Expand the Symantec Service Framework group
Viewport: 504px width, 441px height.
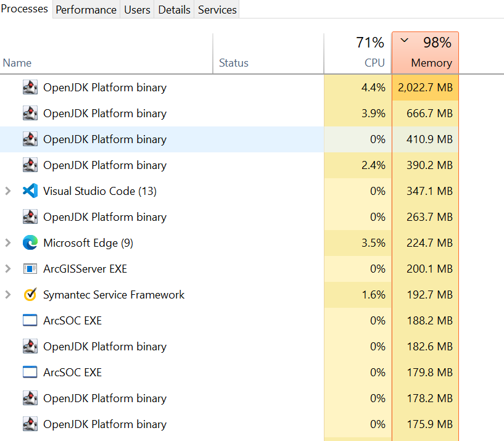(8, 294)
